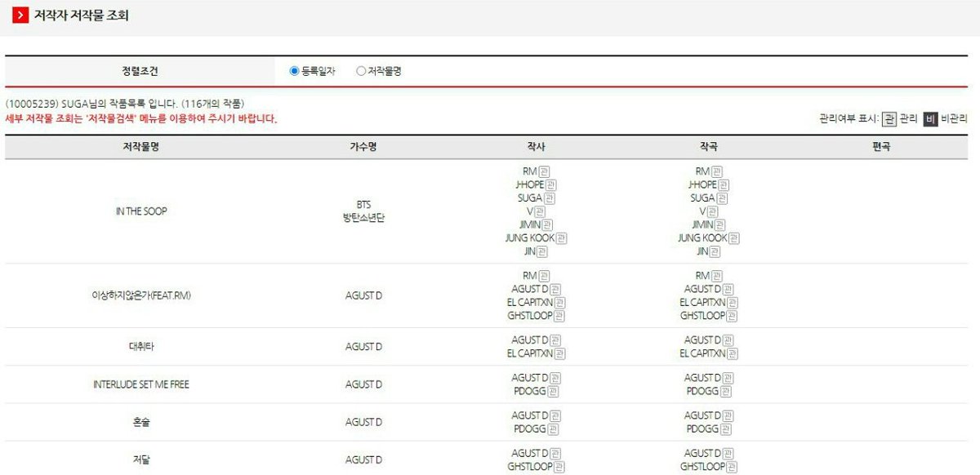The image size is (980, 475).
Task: Click 관 badge beside GHSTLOOP in 이상하지않은가 작사
Action: (x=559, y=316)
